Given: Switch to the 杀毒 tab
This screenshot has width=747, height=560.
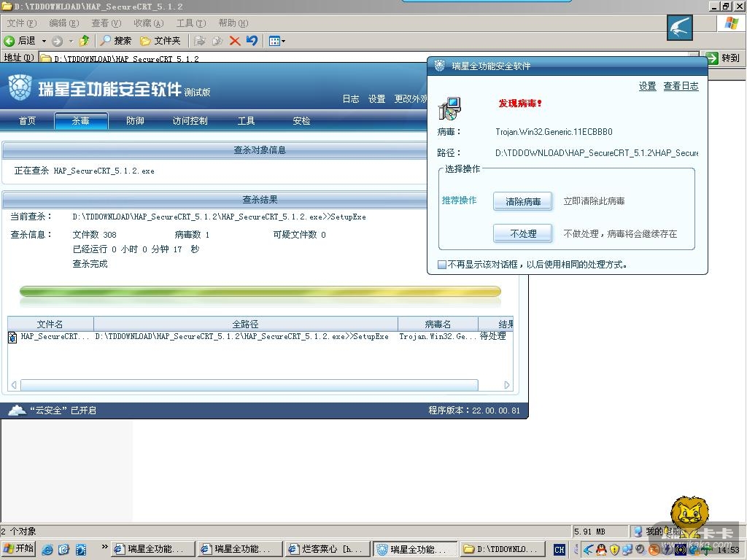Looking at the screenshot, I should 81,120.
